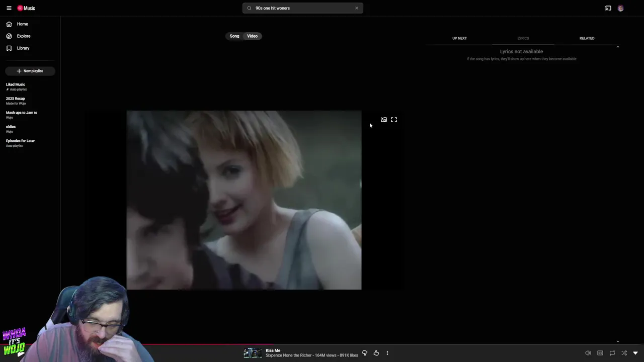Click the search magnifier icon
The width and height of the screenshot is (644, 362).
click(249, 8)
